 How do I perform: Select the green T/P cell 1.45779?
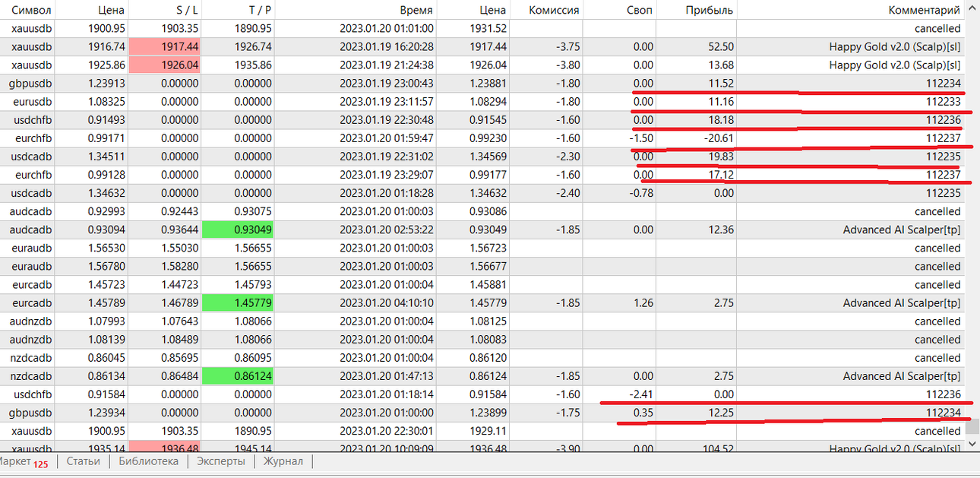click(239, 302)
